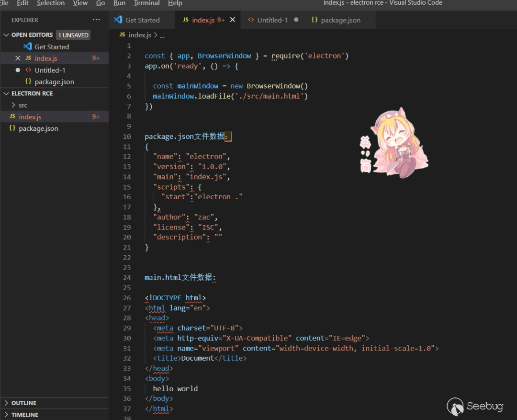Image resolution: width=517 pixels, height=420 pixels.
Task: Open the Explorer more actions ellipsis
Action: [x=96, y=20]
